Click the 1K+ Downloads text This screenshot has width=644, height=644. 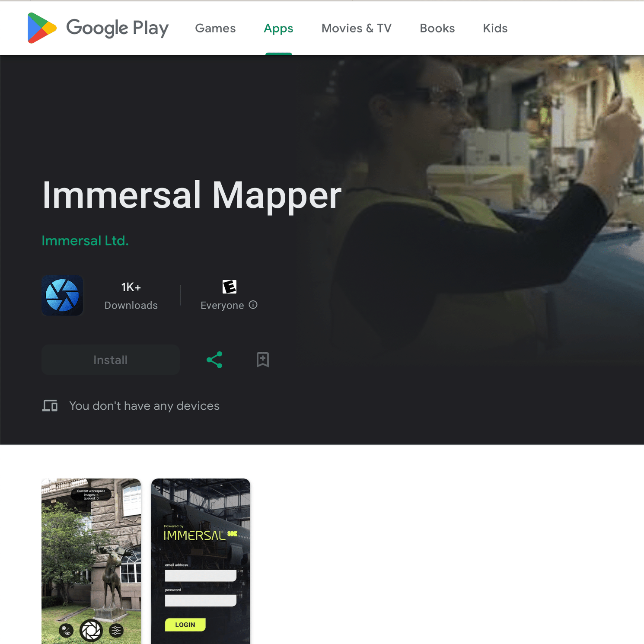[x=131, y=296]
